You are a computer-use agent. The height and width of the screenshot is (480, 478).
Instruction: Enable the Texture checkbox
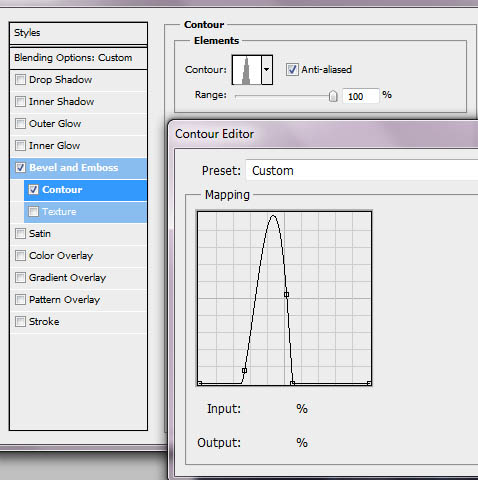tap(33, 212)
